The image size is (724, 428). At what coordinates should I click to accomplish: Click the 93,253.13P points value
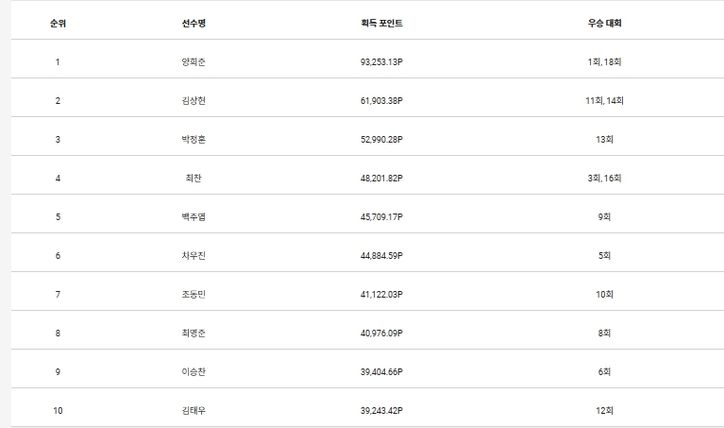pos(382,62)
